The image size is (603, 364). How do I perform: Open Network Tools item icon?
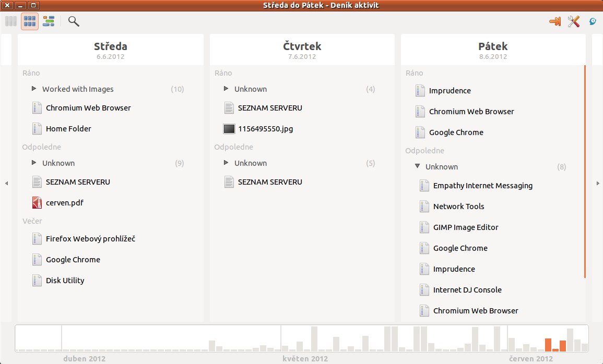coord(424,206)
